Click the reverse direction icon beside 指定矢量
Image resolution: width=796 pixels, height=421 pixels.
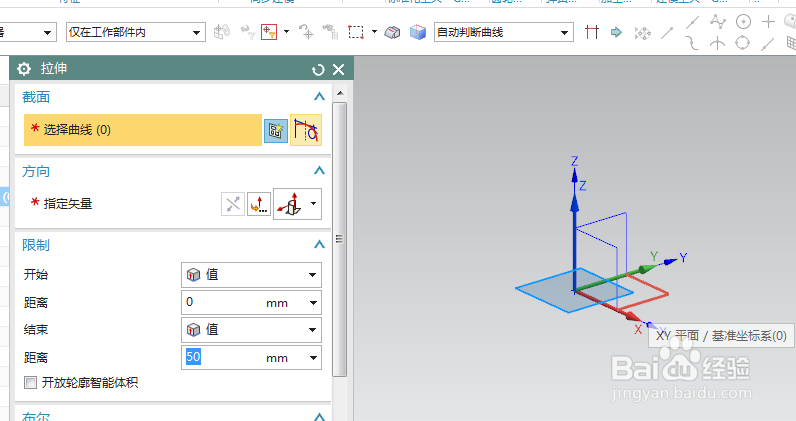(x=233, y=204)
